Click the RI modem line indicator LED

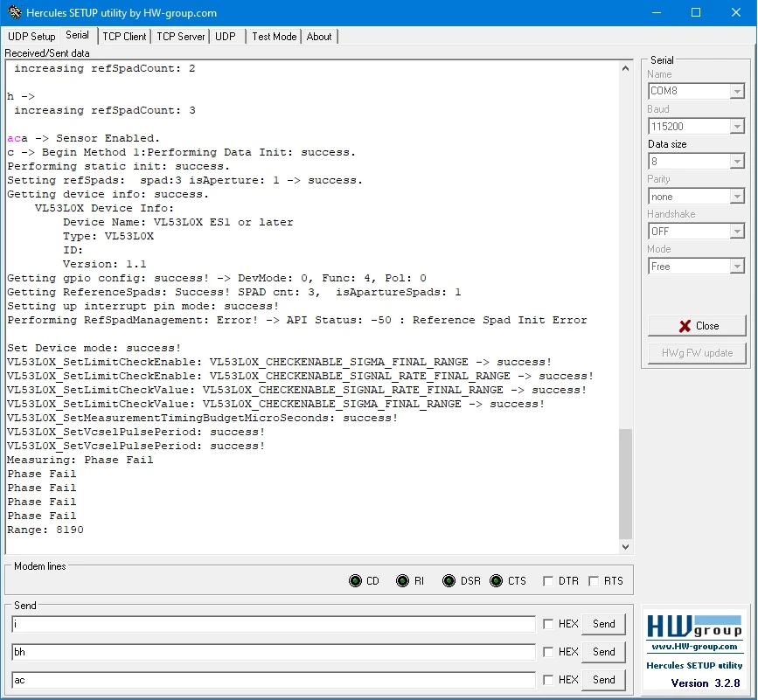(402, 580)
